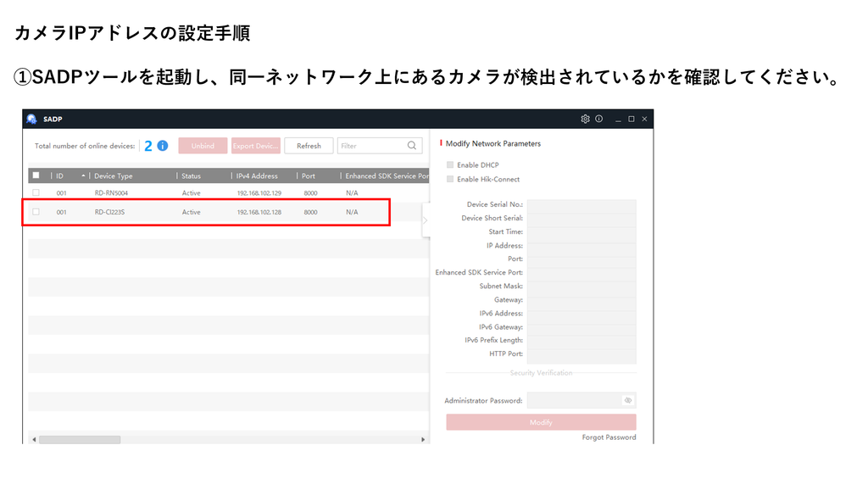
Task: Click the online device count 2
Action: tap(147, 146)
